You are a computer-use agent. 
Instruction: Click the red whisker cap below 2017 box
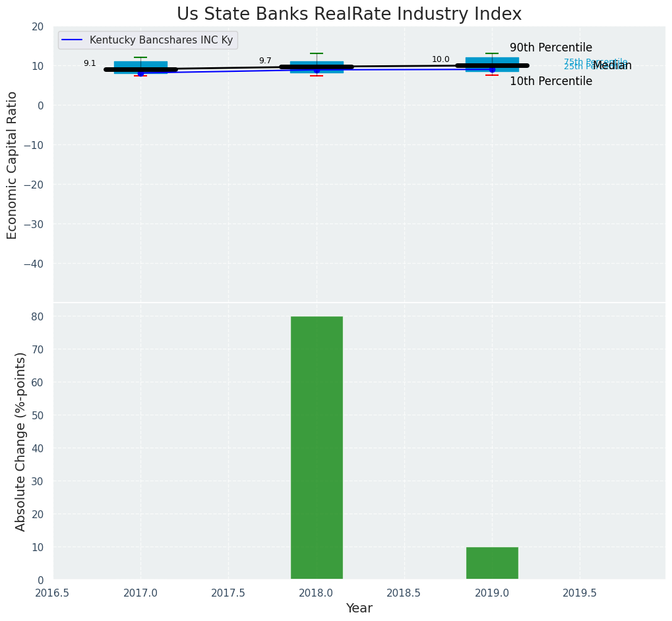coord(140,76)
